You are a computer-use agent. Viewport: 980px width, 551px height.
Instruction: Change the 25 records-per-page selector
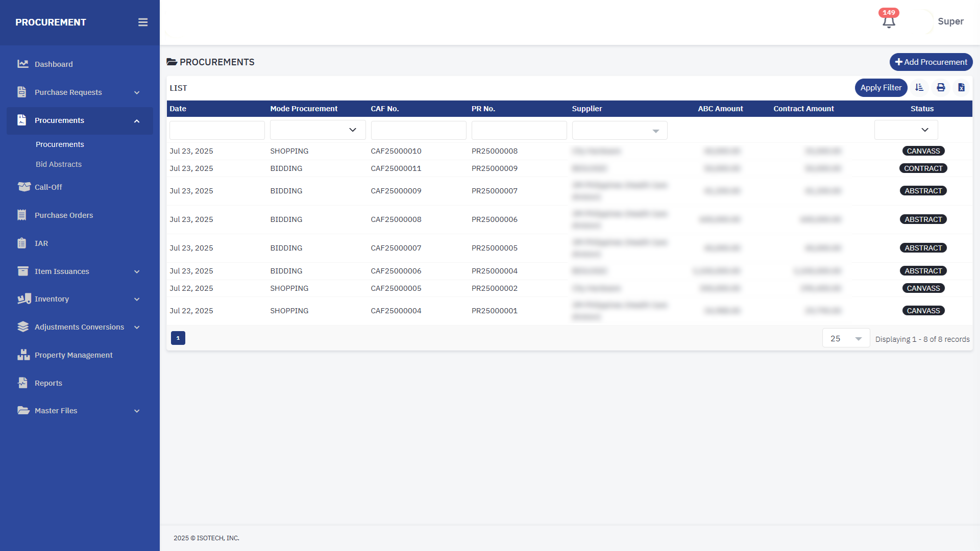846,339
